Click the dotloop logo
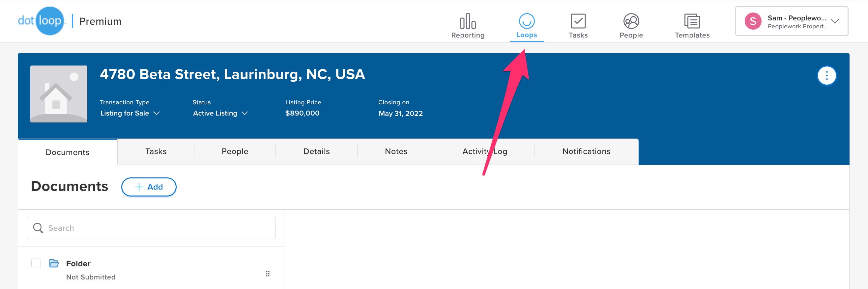 point(41,21)
